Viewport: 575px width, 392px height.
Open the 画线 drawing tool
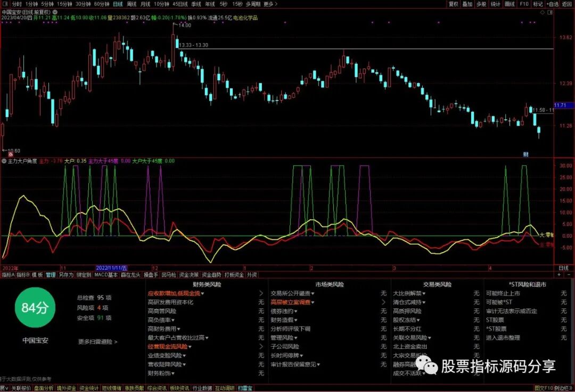tap(510, 4)
